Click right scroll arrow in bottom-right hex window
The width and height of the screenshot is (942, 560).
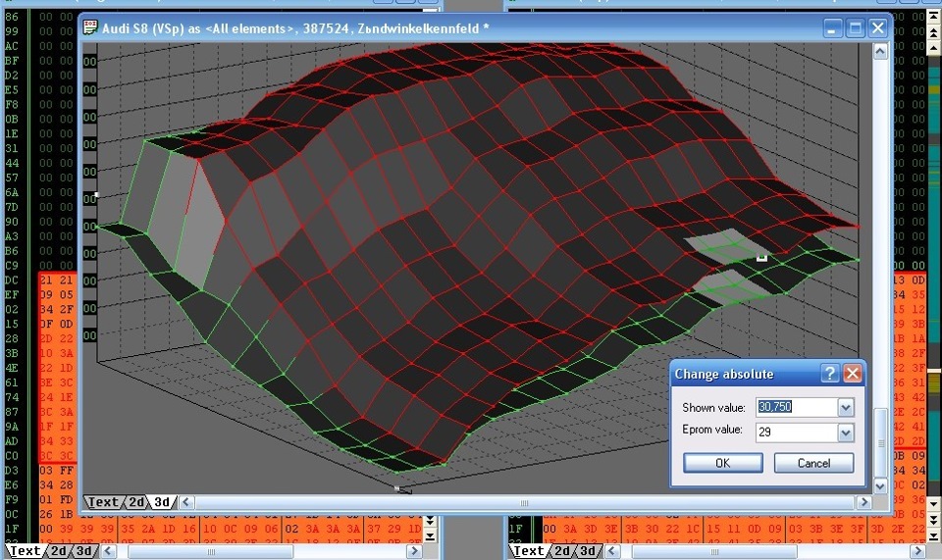tap(917, 551)
